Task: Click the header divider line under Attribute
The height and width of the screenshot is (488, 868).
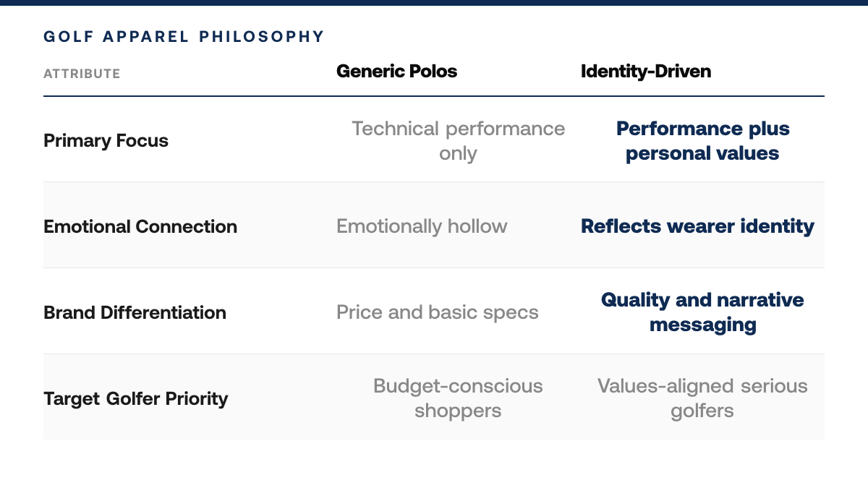Action: [434, 95]
